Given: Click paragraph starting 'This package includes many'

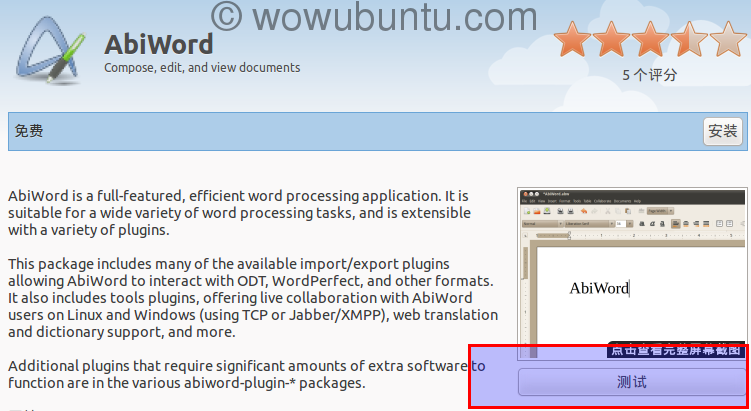Looking at the screenshot, I should (x=253, y=297).
